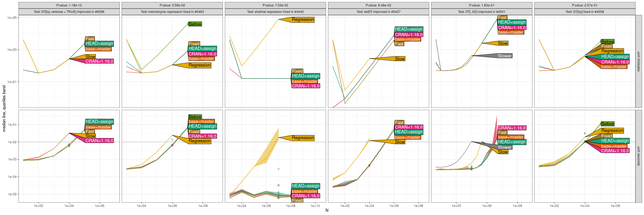The width and height of the screenshot is (644, 215).
Task: Click 'HEAD=assign' label in DT[by, verbose] seconds panel
Action: (x=100, y=121)
